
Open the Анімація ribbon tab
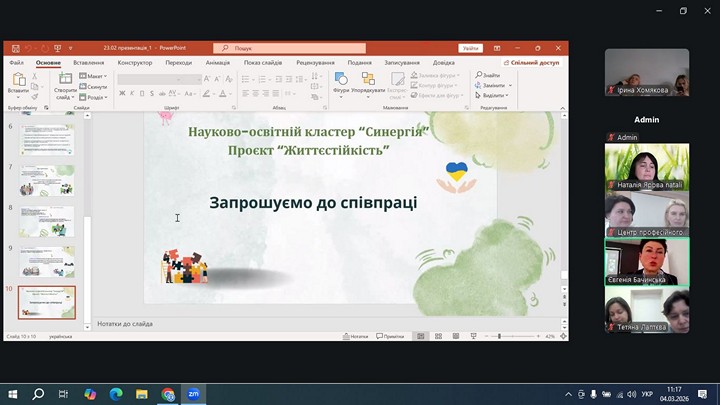pyautogui.click(x=217, y=62)
